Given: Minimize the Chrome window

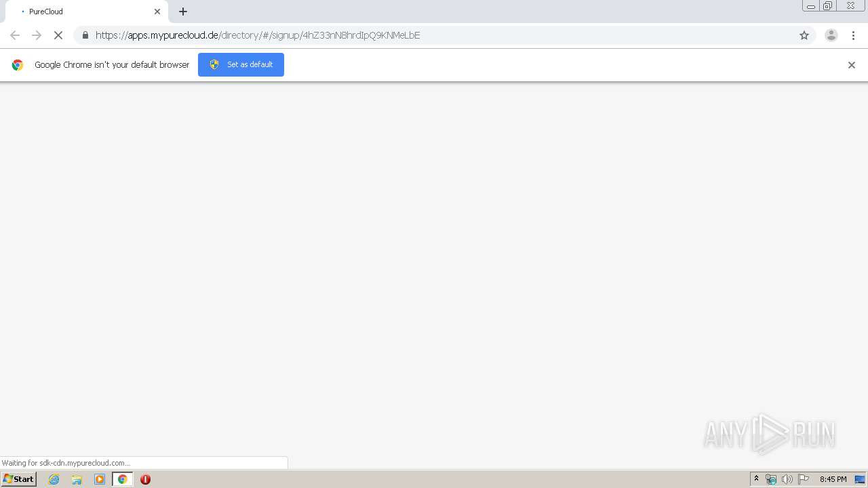Looking at the screenshot, I should (x=810, y=5).
